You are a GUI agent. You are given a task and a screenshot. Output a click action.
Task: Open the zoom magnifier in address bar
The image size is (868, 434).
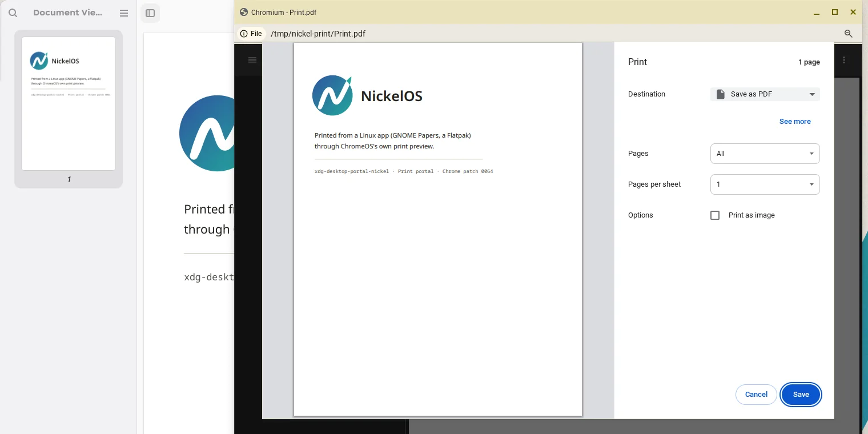848,34
